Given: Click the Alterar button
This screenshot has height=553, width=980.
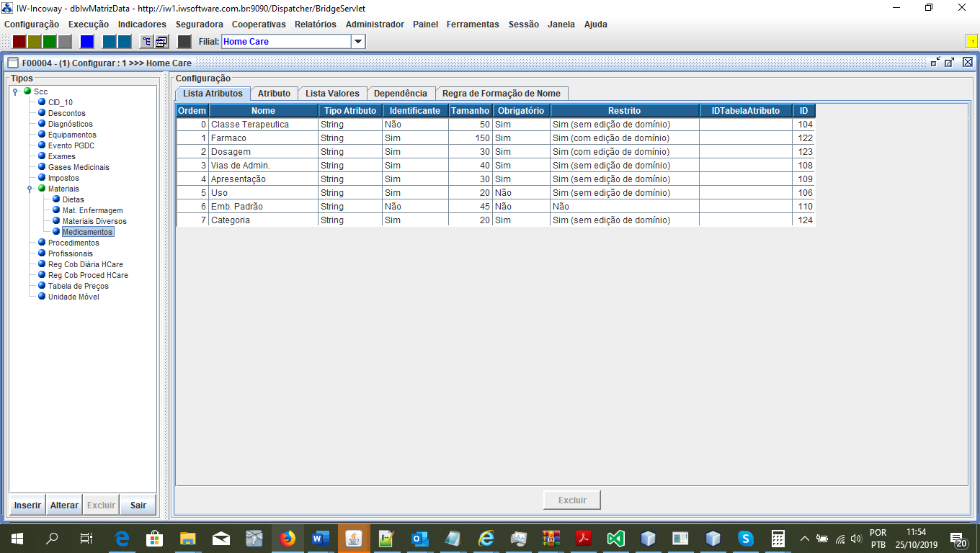Looking at the screenshot, I should (64, 505).
